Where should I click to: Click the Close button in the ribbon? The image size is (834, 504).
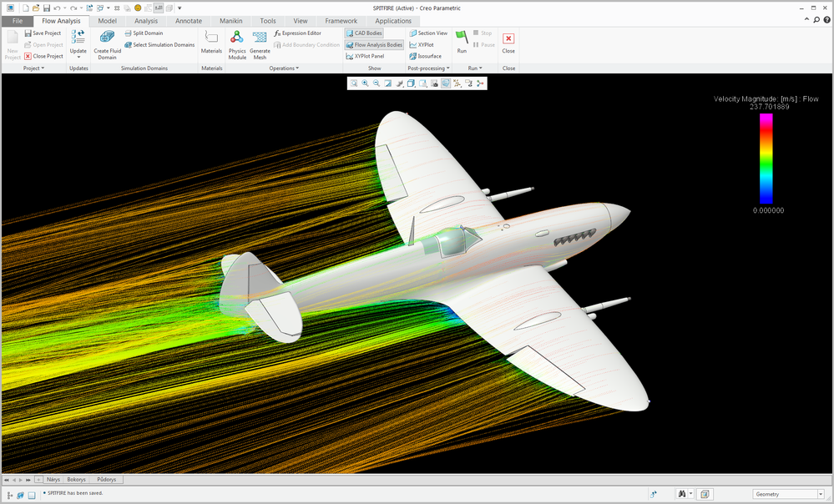click(x=508, y=42)
